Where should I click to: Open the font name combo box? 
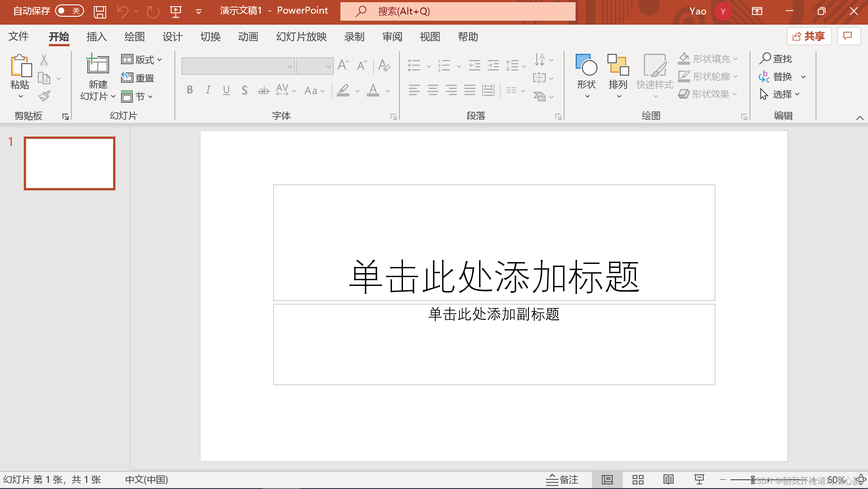238,66
